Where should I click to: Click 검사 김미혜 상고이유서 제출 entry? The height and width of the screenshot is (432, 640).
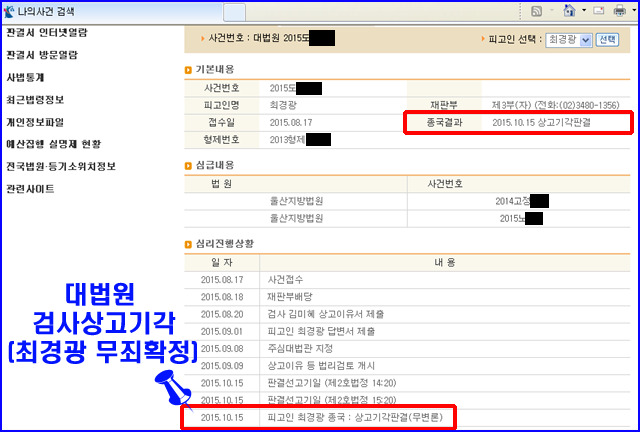(x=326, y=314)
